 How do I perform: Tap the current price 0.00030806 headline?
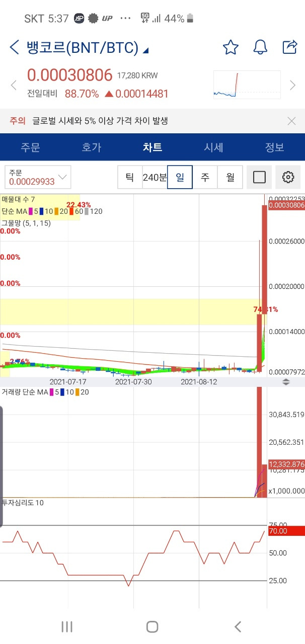69,75
